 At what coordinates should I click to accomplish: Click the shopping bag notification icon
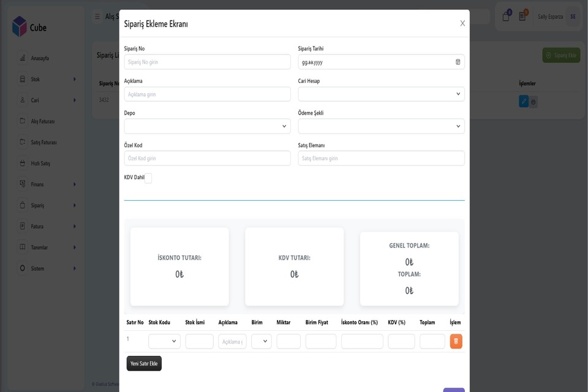(x=506, y=17)
